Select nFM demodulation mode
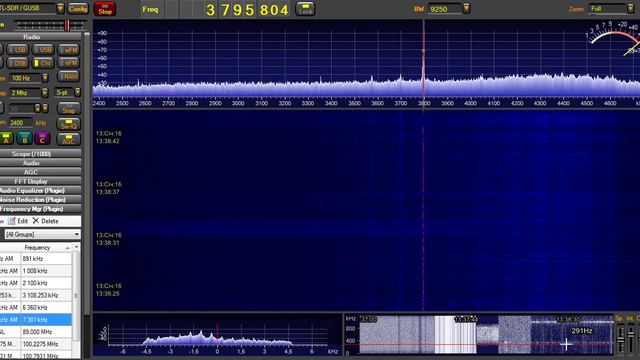Screen dimensions: 640x360 (x=68, y=63)
